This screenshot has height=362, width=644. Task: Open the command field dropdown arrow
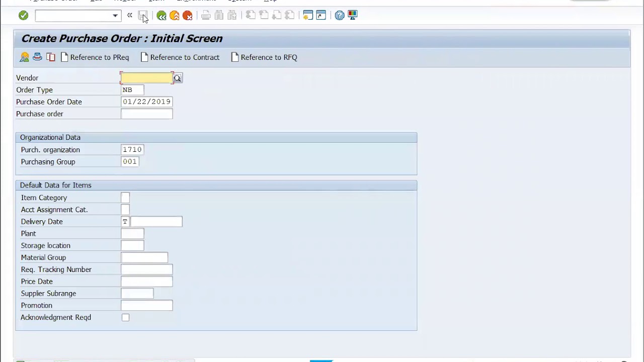coord(115,16)
